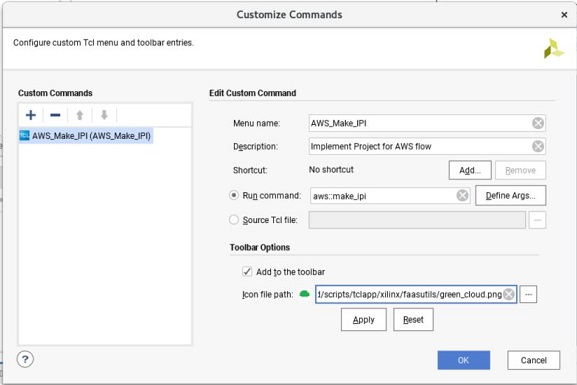Browse for icon file path

point(528,294)
